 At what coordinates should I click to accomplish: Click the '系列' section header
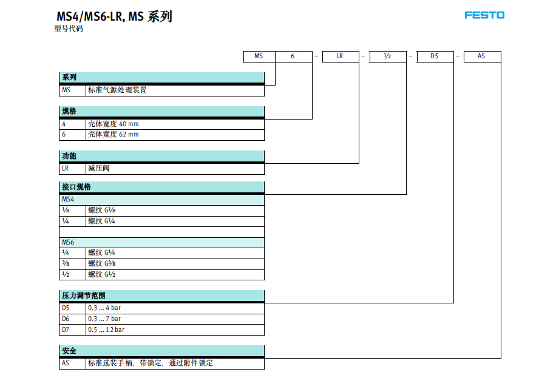[161, 78]
